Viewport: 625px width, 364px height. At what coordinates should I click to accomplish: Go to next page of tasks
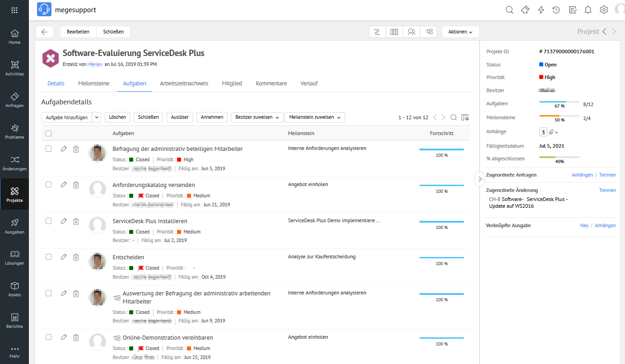coord(443,117)
